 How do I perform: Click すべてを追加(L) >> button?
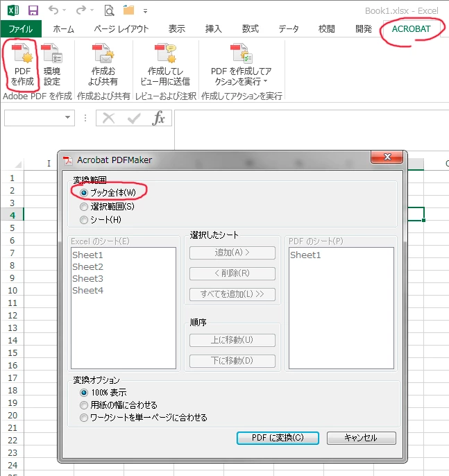232,294
